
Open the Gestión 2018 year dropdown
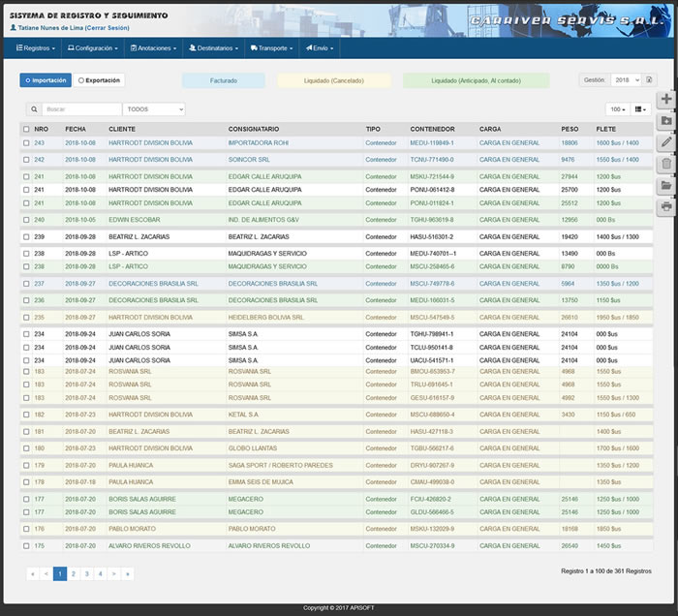pos(626,80)
